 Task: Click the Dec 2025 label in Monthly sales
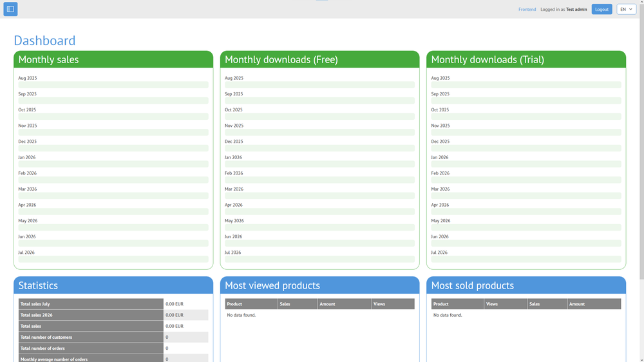pos(27,141)
